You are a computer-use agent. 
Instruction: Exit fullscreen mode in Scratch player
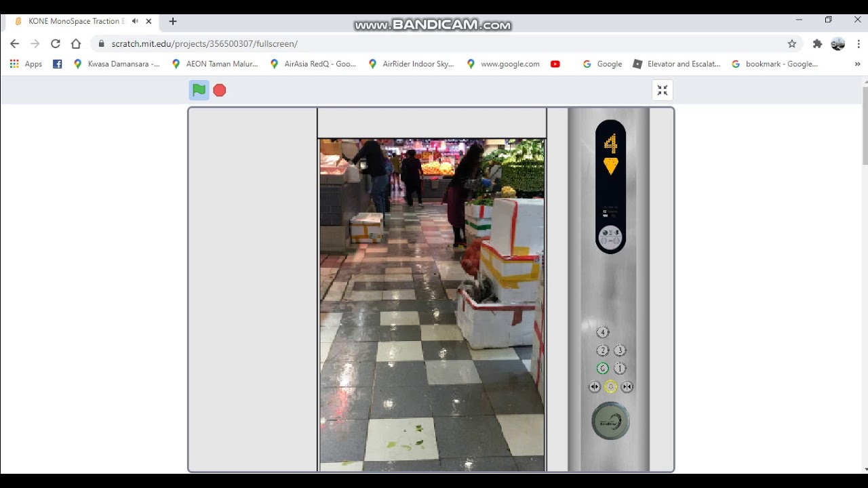(x=663, y=90)
